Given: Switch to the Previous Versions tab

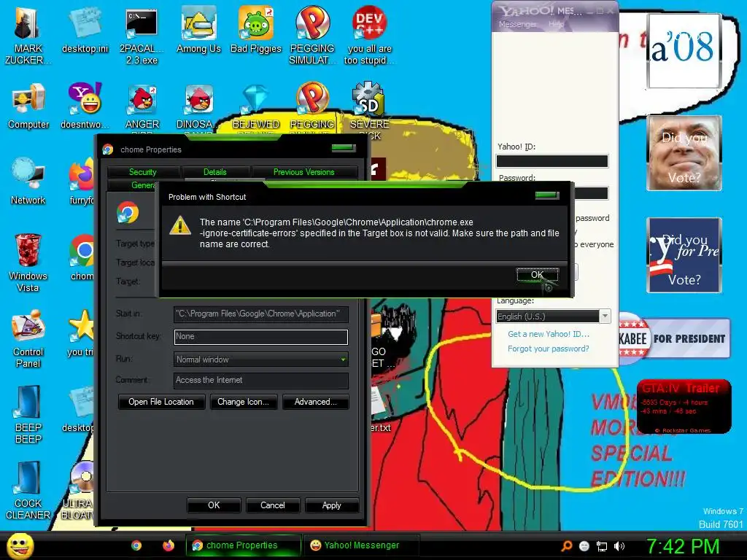Looking at the screenshot, I should 304,172.
